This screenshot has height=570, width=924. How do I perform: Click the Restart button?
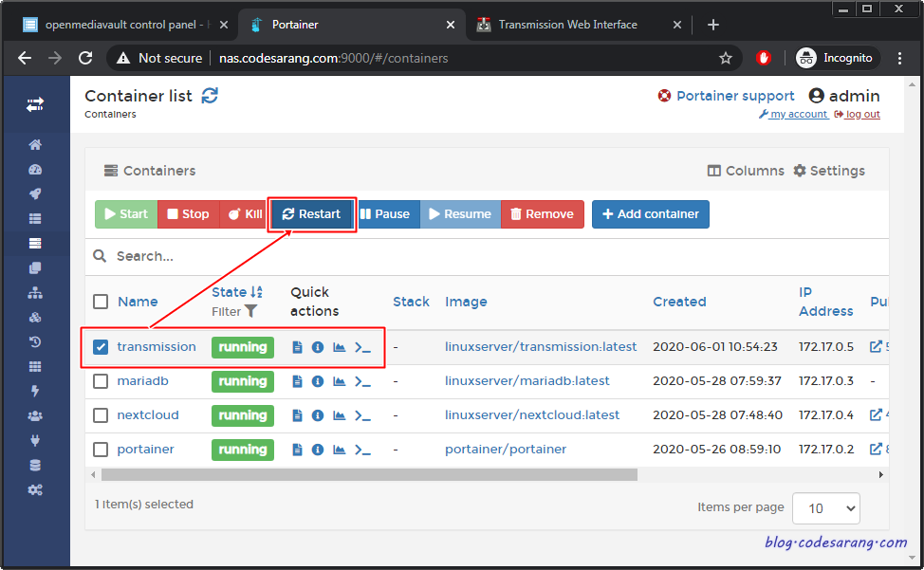312,214
